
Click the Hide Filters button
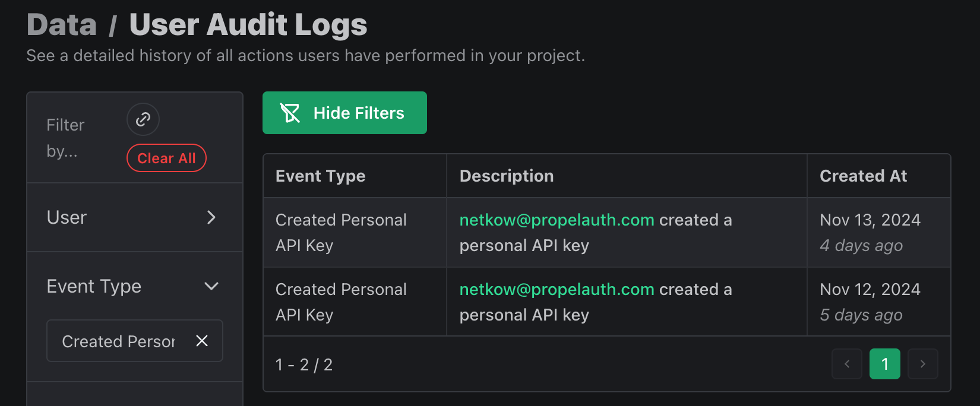[x=344, y=113]
